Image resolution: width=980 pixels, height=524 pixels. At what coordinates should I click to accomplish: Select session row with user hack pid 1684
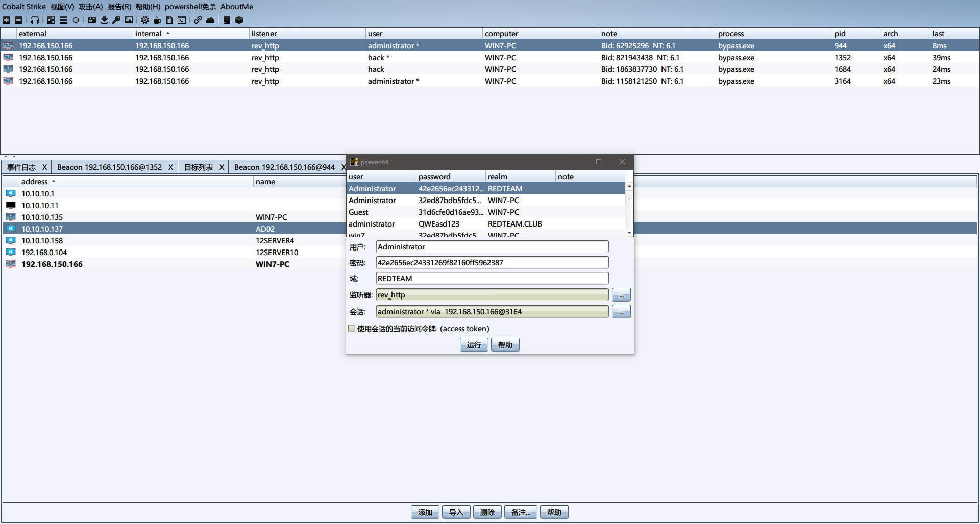tap(490, 69)
